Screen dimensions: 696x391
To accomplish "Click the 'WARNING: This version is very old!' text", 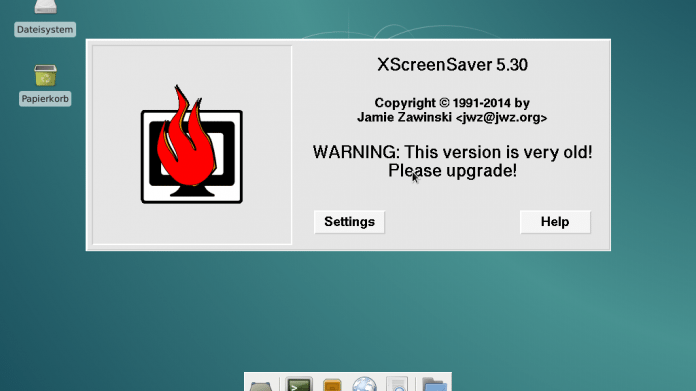I will tap(452, 152).
